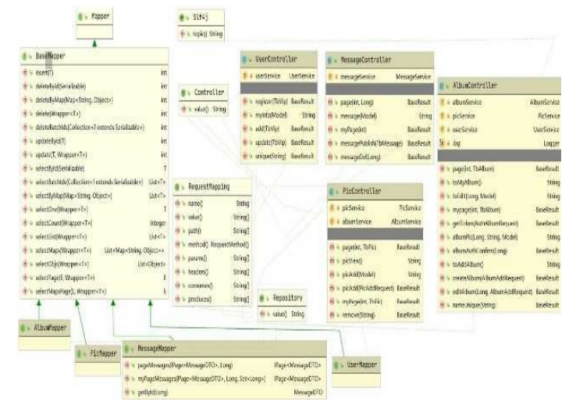Select the picAdd(PicAddRequest) method in PicController
Screen dimensions: 582x408
pos(375,288)
